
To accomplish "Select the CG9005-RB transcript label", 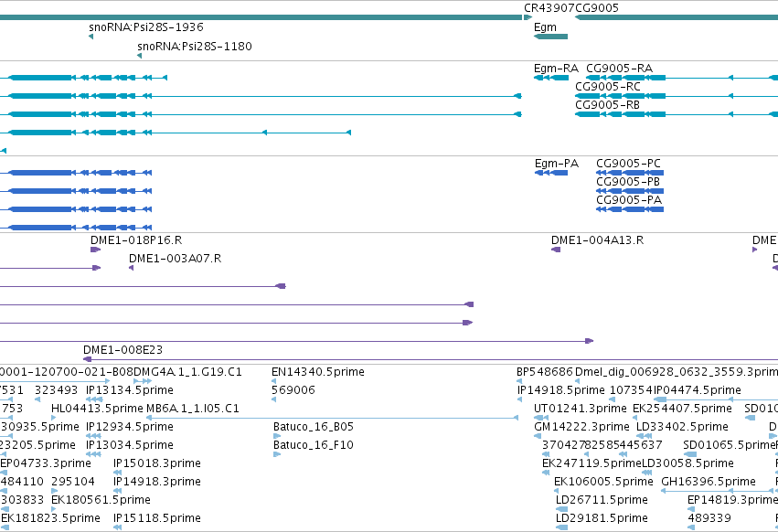I will pos(607,105).
